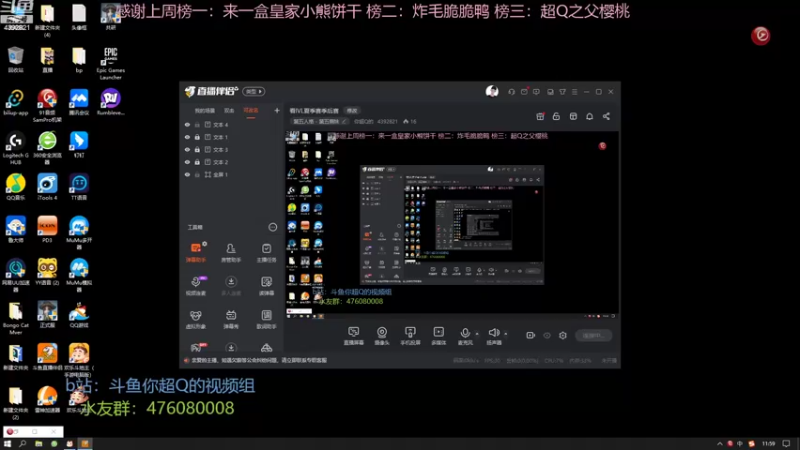Toggle lock on 文本 1 source
Image resolution: width=800 pixels, height=450 pixels.
(197, 137)
